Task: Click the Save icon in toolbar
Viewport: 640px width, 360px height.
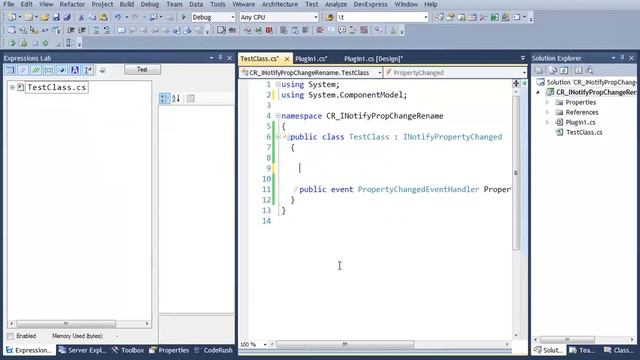Action: pyautogui.click(x=56, y=17)
